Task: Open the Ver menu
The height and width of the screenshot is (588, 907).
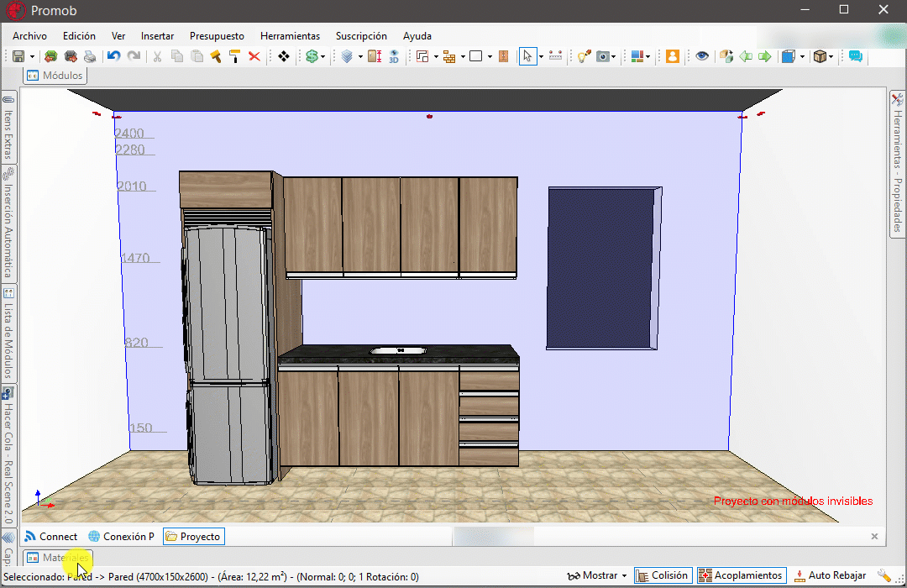Action: pos(118,36)
